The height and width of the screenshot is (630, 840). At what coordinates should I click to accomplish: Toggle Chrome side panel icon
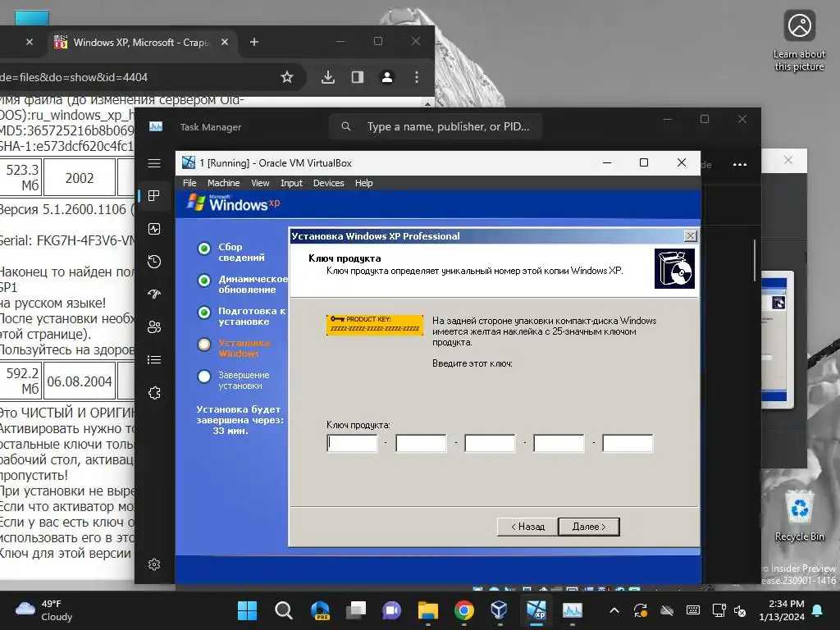click(x=358, y=77)
